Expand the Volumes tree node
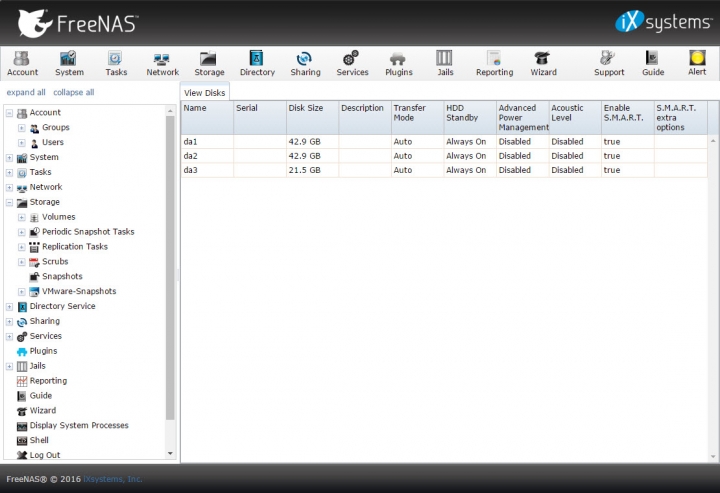Screen dimensions: 720x493 click(x=22, y=217)
